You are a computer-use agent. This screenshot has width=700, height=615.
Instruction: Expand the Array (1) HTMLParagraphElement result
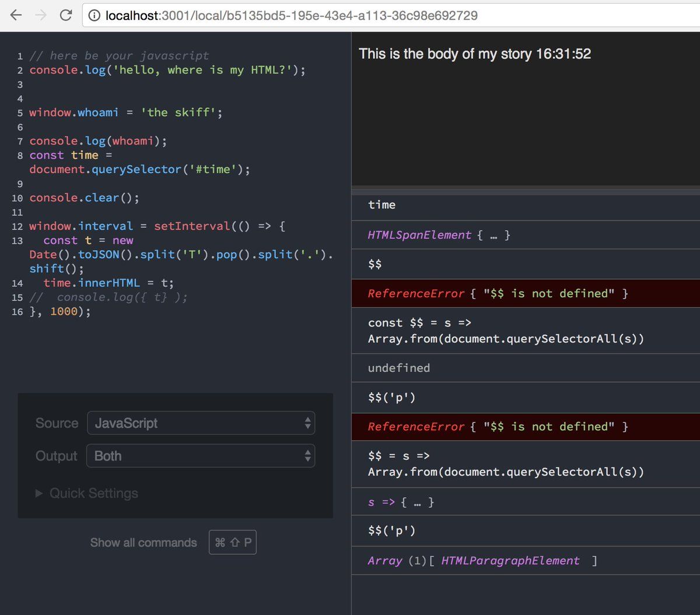[x=482, y=561]
